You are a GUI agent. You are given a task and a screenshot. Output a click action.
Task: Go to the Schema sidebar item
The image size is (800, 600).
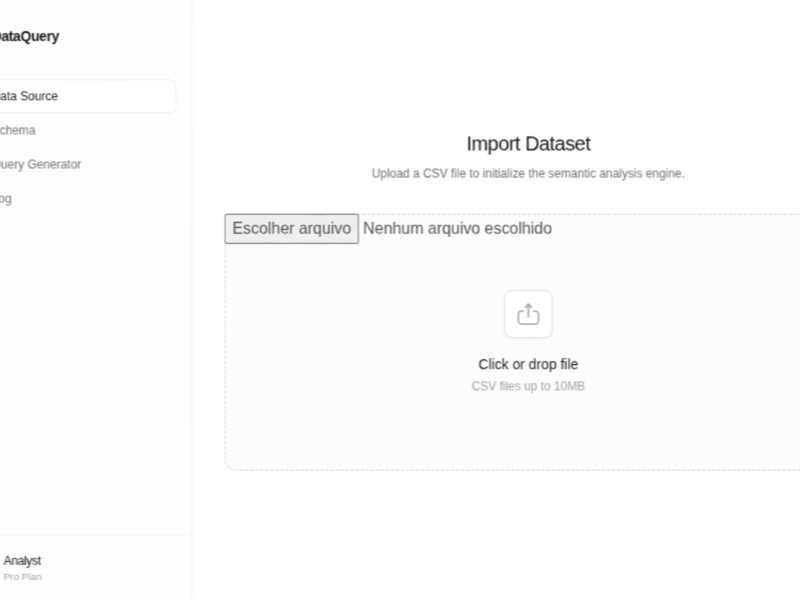tap(18, 130)
